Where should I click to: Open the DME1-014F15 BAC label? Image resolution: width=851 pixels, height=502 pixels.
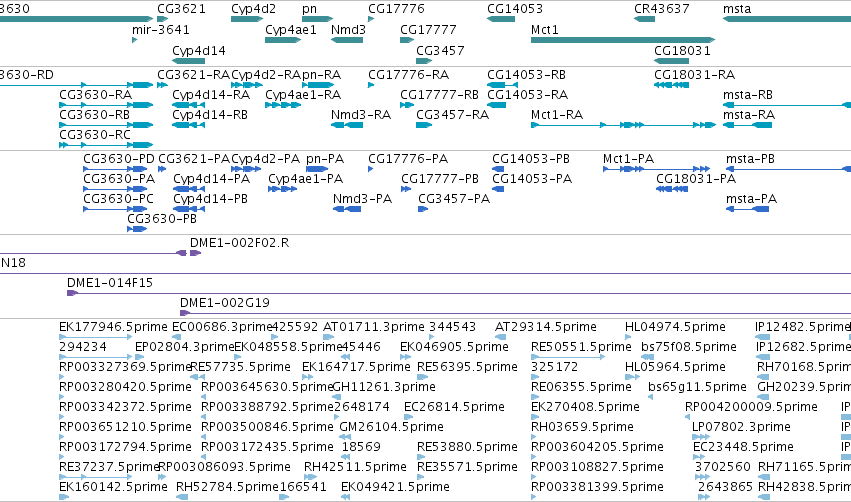point(110,283)
